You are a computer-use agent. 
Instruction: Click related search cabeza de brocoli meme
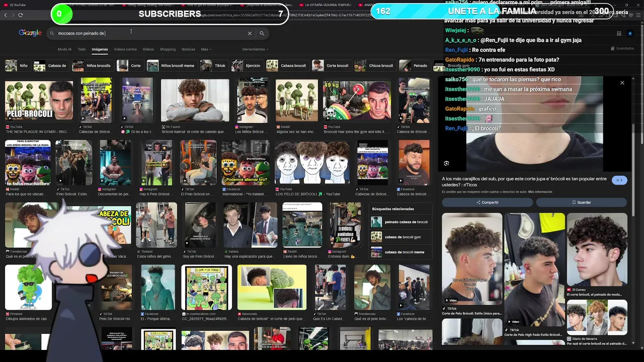click(x=401, y=252)
